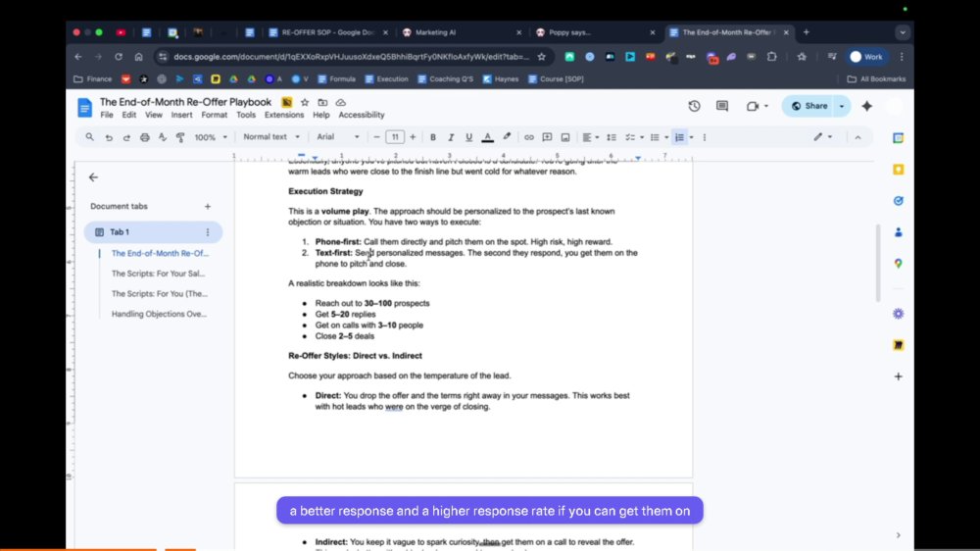Open the Extensions menu
Image resolution: width=980 pixels, height=551 pixels.
point(284,115)
